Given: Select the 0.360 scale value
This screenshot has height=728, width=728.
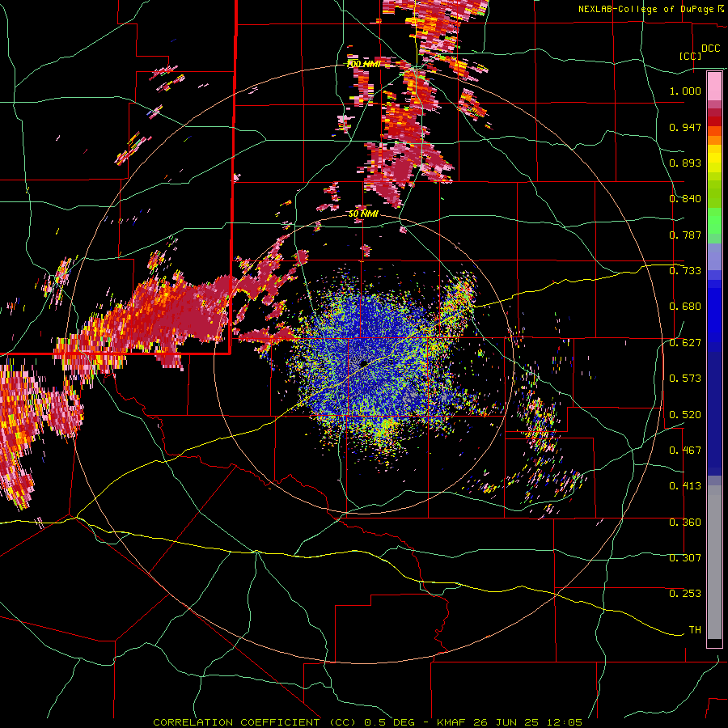Looking at the screenshot, I should click(x=685, y=523).
